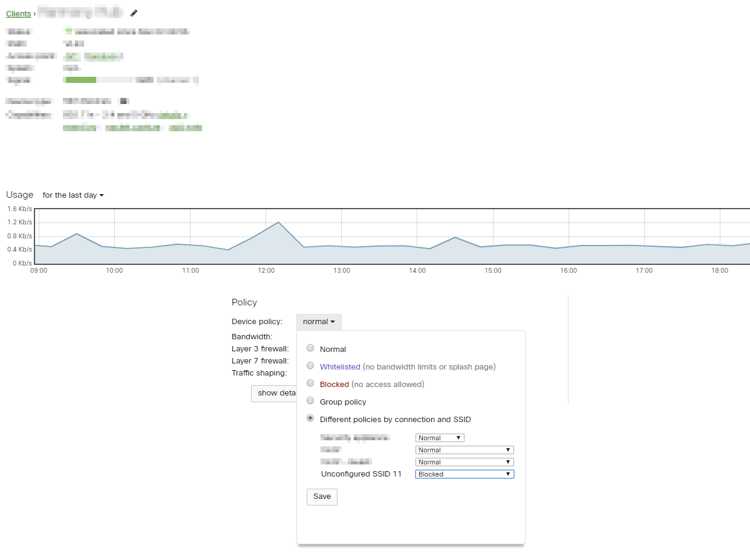Click the caret arrow beside 'normal'
Image resolution: width=750 pixels, height=560 pixels.
point(333,322)
